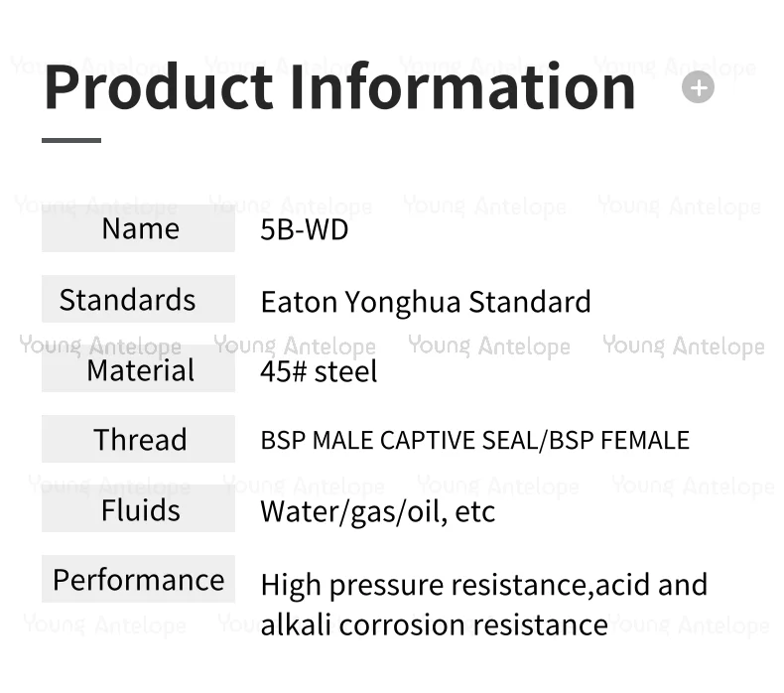Click the alkali corrosion resistance line
The width and height of the screenshot is (784, 693).
[434, 624]
